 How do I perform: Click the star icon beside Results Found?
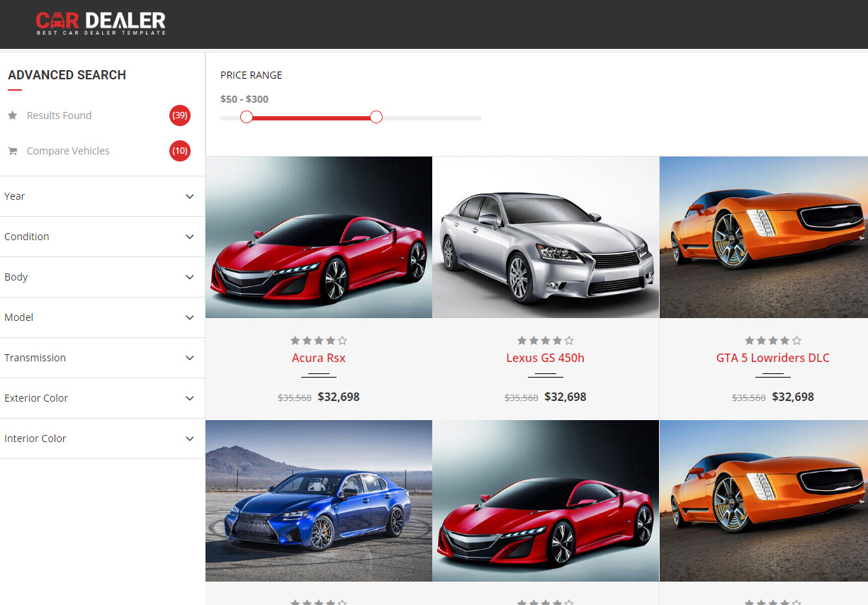13,115
